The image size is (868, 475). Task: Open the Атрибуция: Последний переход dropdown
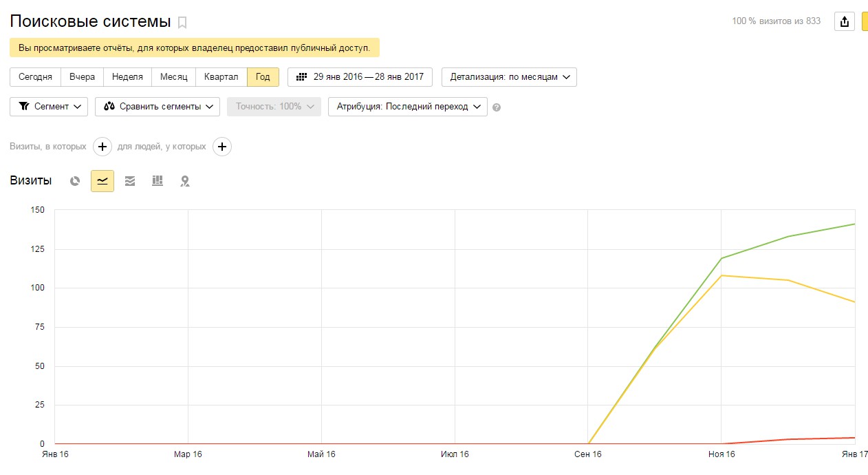(x=408, y=107)
